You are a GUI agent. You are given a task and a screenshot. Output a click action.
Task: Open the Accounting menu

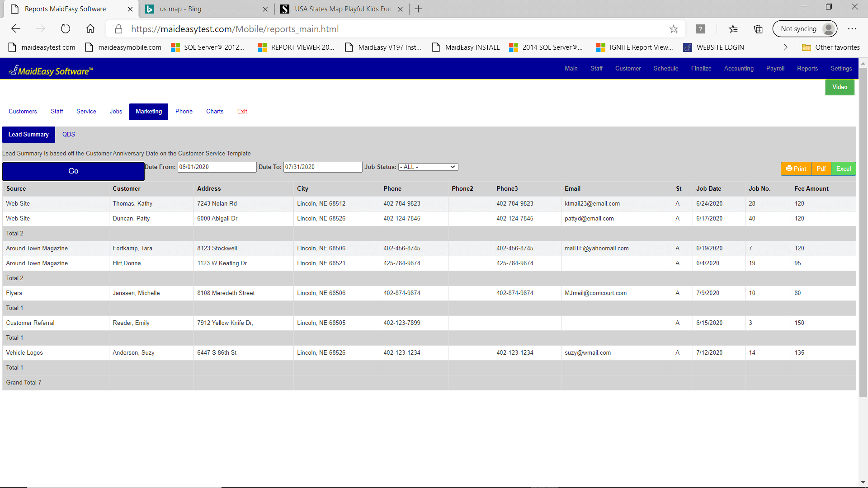pyautogui.click(x=739, y=69)
